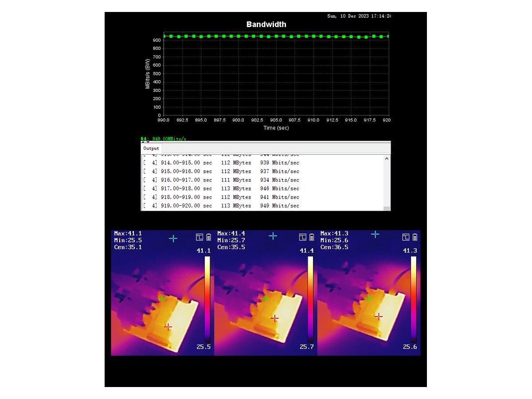The height and width of the screenshot is (399, 532).
Task: Click the red max crosshair in the Max:41.4 image
Action: pos(275,318)
